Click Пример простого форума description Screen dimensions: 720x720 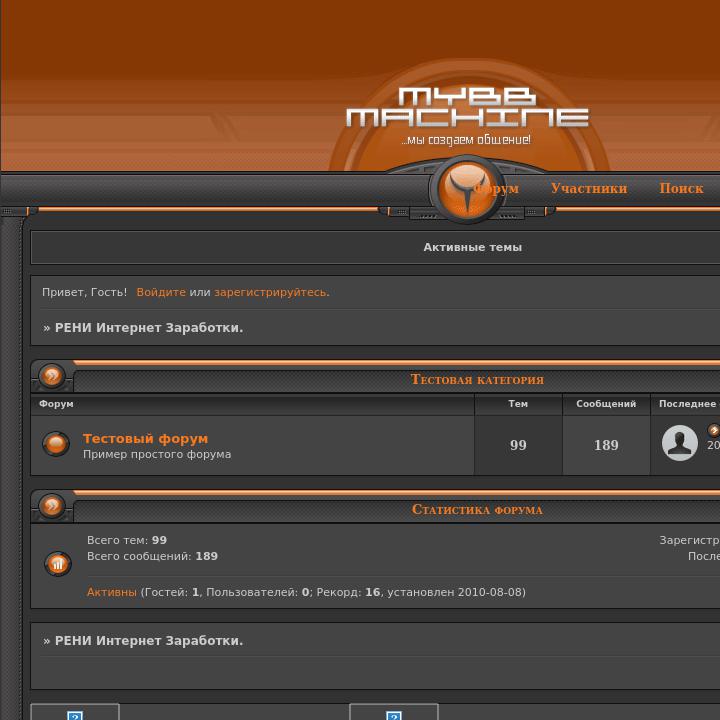[x=157, y=454]
